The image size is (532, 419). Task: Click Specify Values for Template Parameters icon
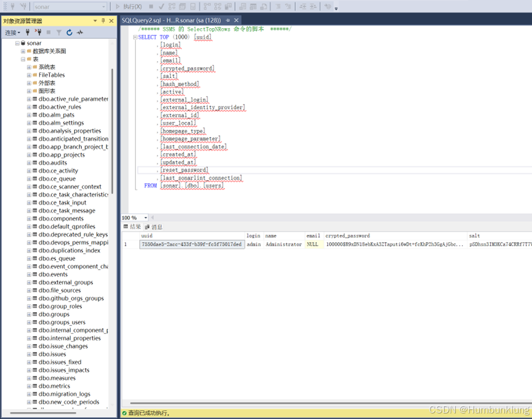tap(328, 6)
